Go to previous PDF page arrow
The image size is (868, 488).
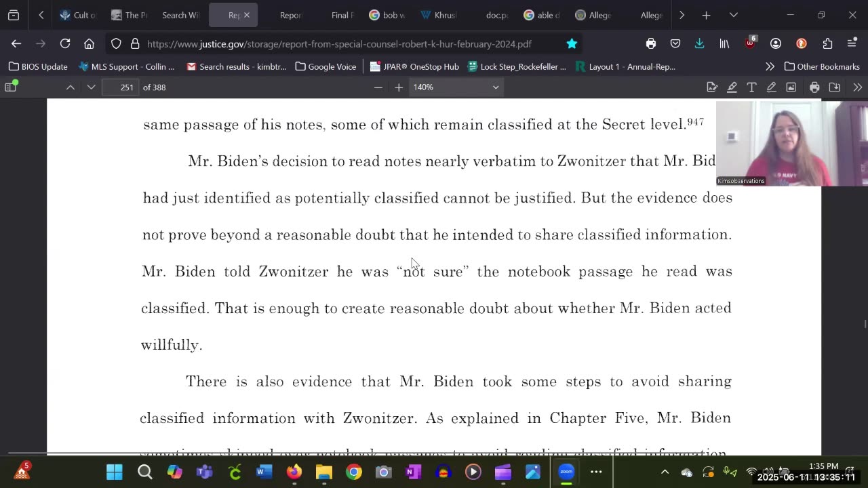[x=71, y=87]
